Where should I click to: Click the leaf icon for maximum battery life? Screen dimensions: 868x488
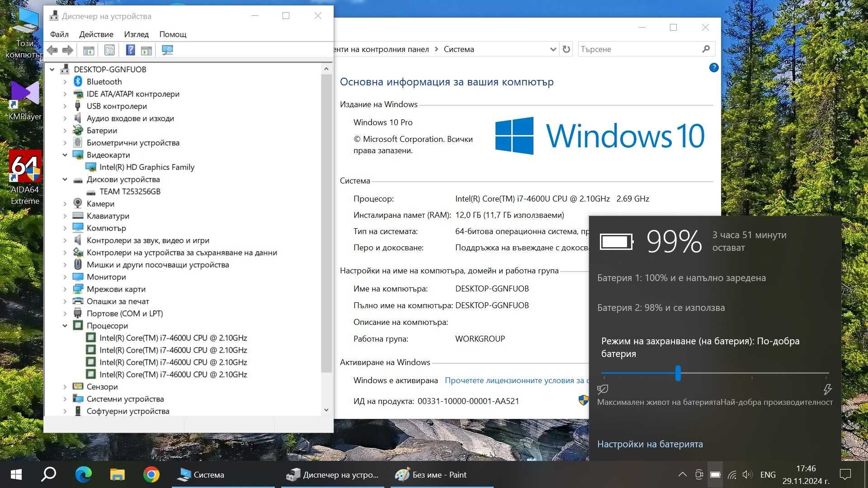(x=603, y=389)
